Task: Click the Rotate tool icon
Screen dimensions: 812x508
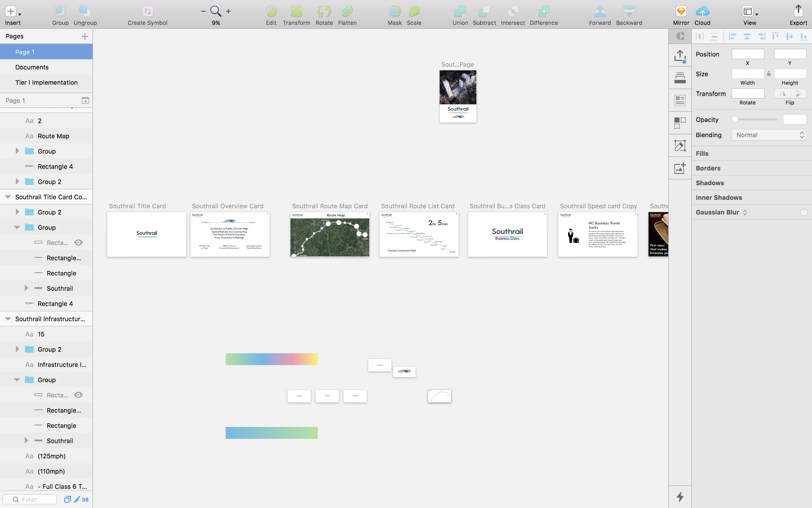Action: (x=324, y=12)
